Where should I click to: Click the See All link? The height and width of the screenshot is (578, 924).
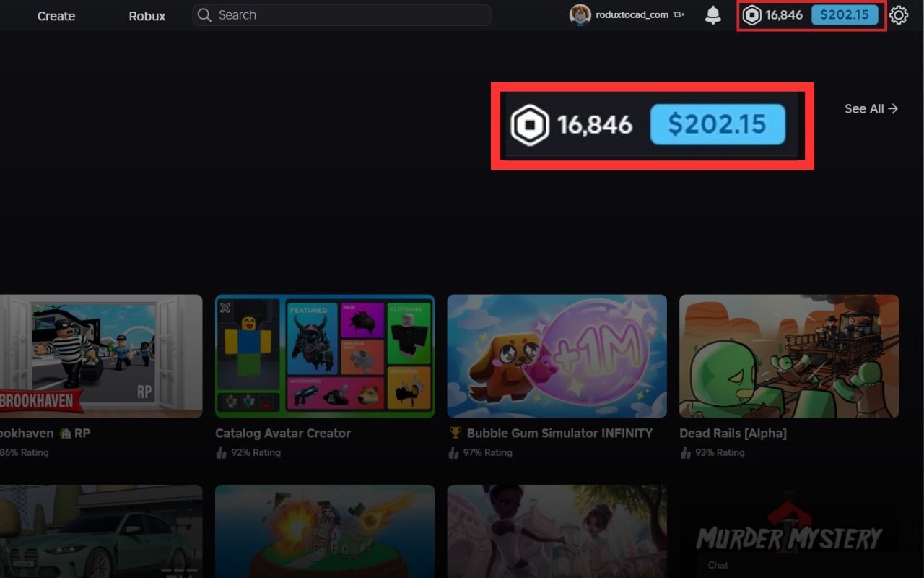pyautogui.click(x=871, y=108)
